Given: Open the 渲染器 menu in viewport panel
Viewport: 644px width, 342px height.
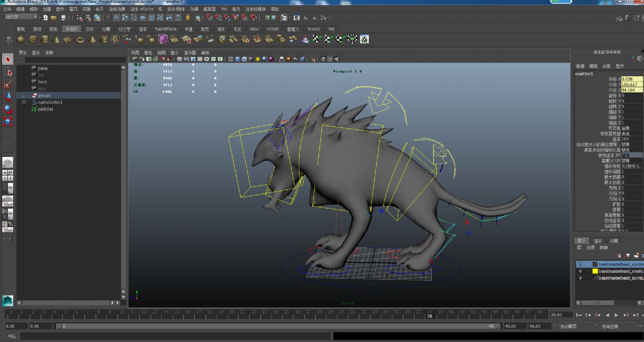Looking at the screenshot, I should point(190,52).
